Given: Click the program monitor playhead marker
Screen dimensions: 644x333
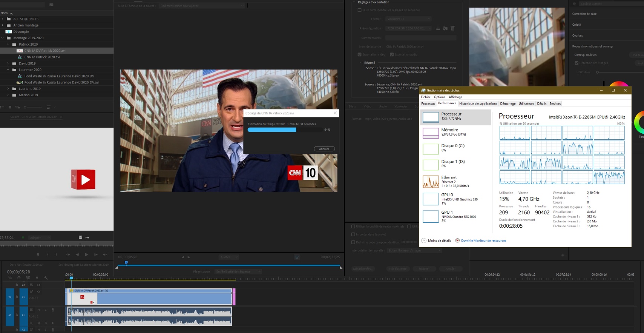Looking at the screenshot, I should coord(126,262).
